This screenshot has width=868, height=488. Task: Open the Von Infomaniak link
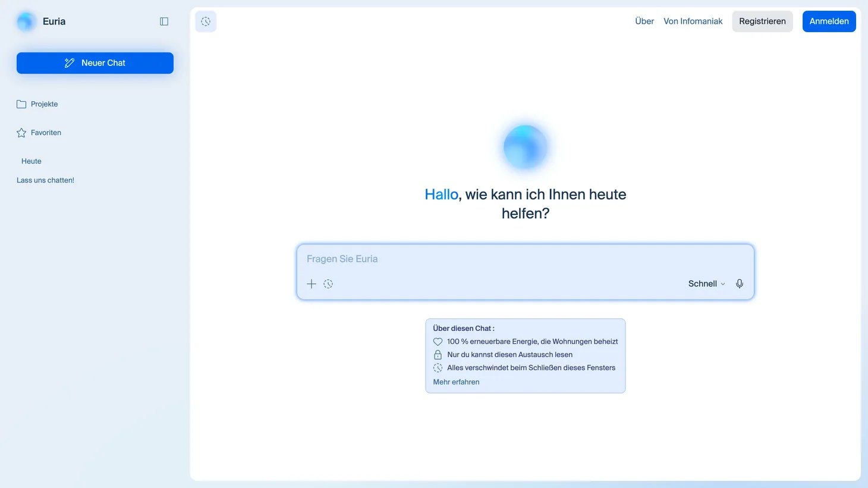tap(693, 21)
